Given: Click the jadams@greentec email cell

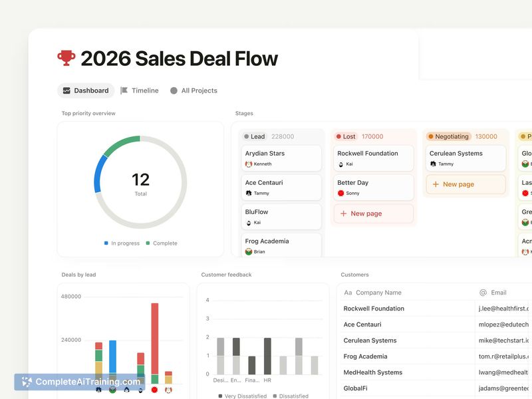Looking at the screenshot, I should 503,388.
